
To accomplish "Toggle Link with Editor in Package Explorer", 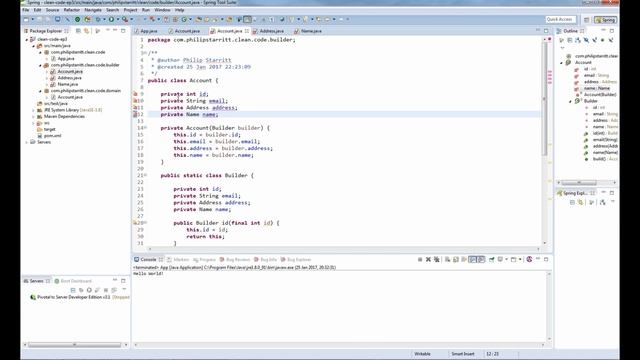I will pos(86,31).
